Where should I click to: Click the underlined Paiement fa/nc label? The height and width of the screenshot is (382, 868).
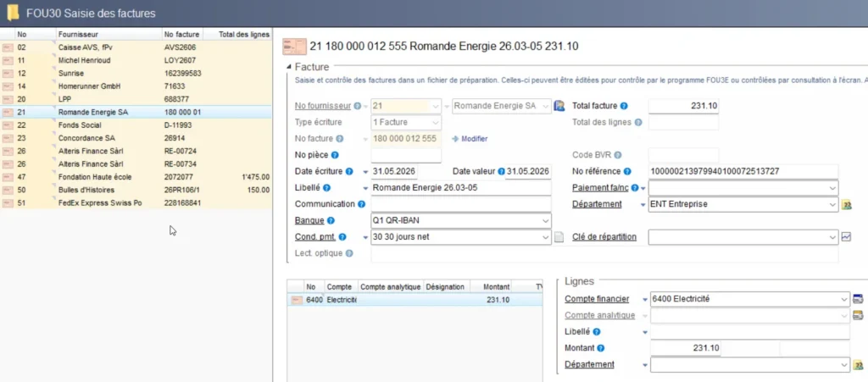coord(601,188)
